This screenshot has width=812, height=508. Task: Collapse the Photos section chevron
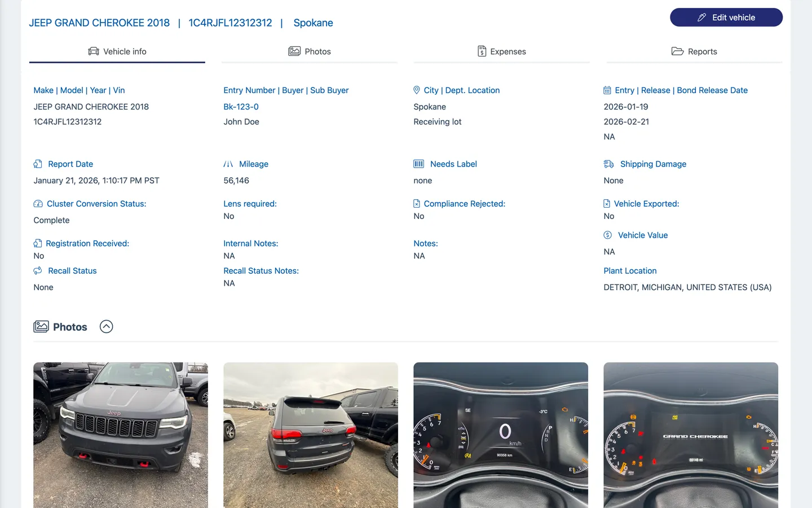coord(106,327)
